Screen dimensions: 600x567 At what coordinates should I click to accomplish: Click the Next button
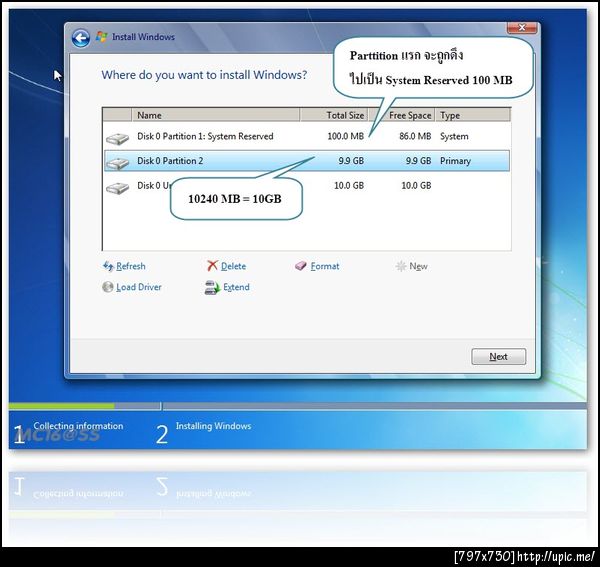coord(499,357)
